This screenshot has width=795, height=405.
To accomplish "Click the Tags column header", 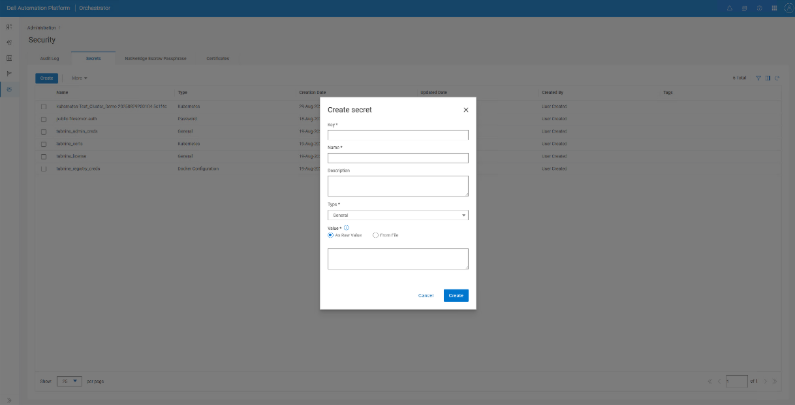I will pyautogui.click(x=668, y=93).
